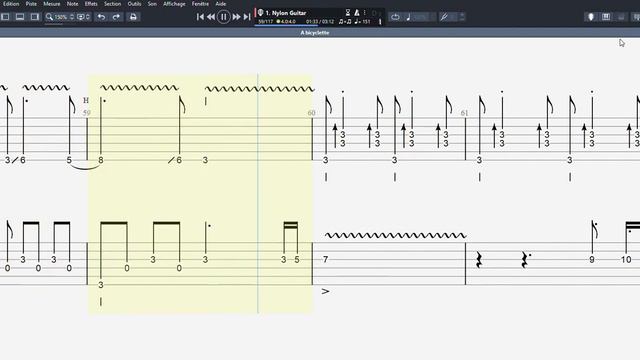Toggle the left panel layout icon
The width and height of the screenshot is (640, 360).
pyautogui.click(x=5, y=17)
